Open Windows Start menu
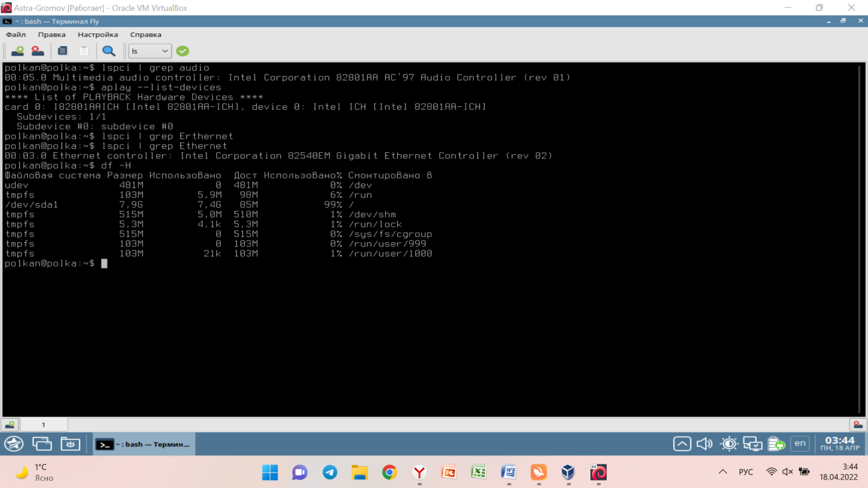868x488 pixels. coord(270,472)
